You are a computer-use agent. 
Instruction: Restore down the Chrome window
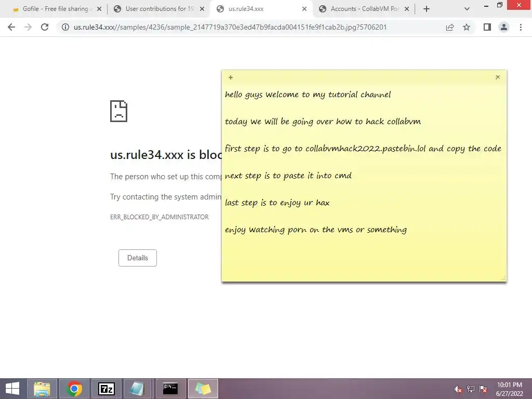coord(500,5)
